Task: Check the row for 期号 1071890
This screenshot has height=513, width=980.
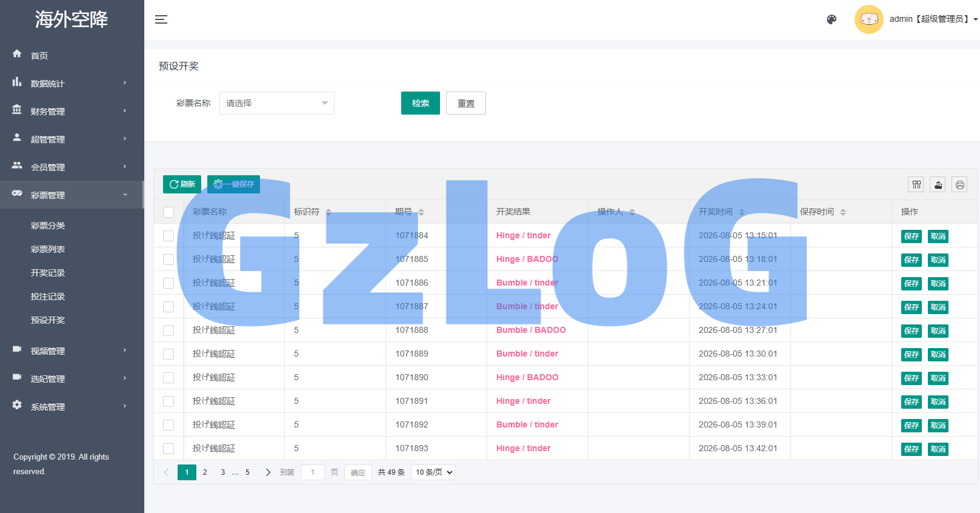Action: click(x=168, y=378)
